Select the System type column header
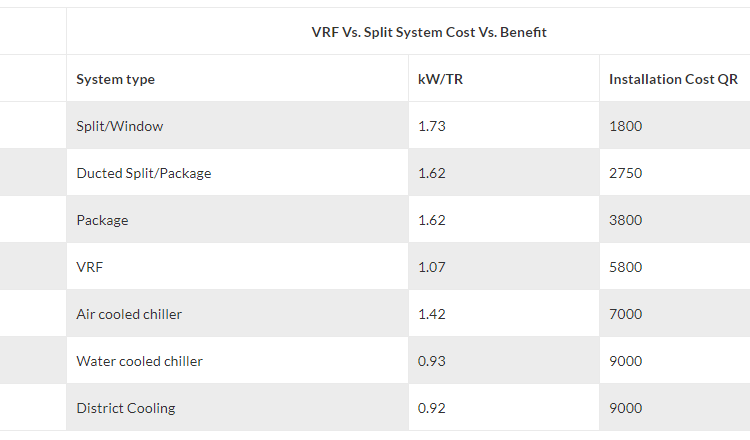 pyautogui.click(x=115, y=79)
